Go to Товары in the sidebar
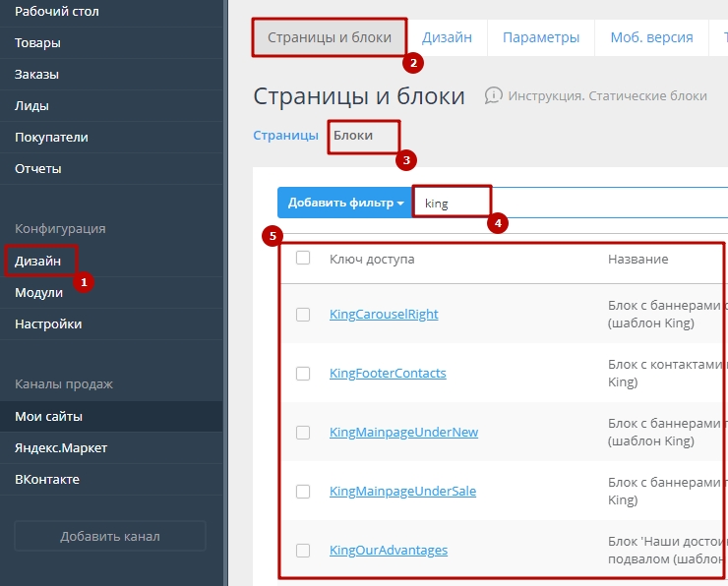This screenshot has height=586, width=728. coord(37,42)
